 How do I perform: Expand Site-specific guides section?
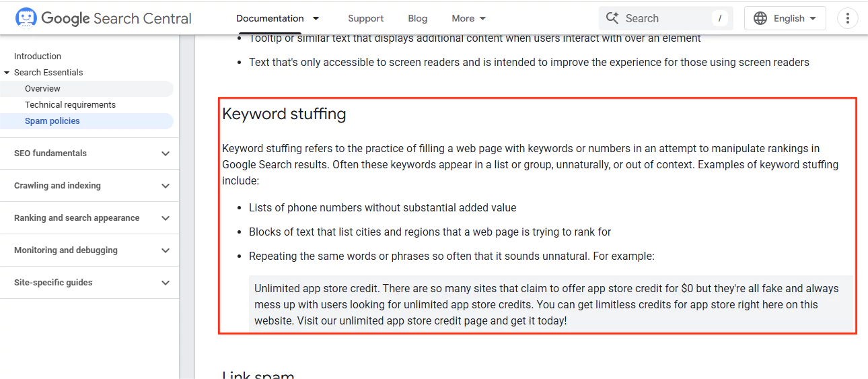coord(166,283)
